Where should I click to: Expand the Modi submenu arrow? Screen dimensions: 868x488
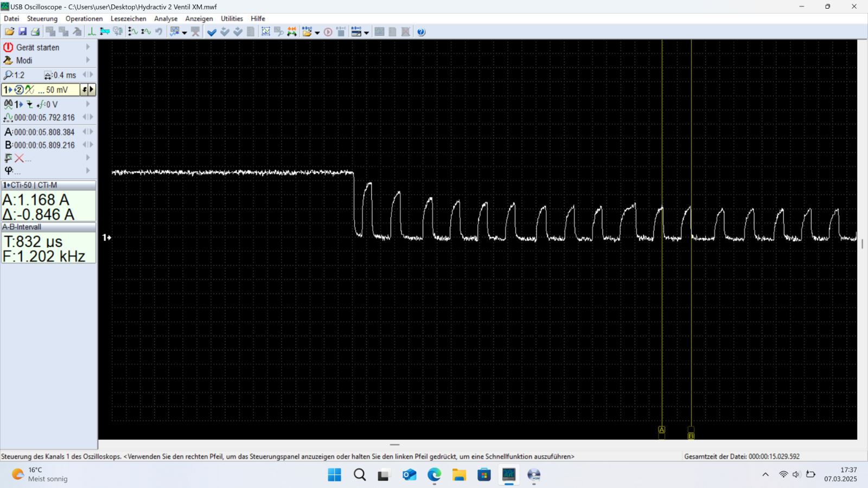pos(88,60)
